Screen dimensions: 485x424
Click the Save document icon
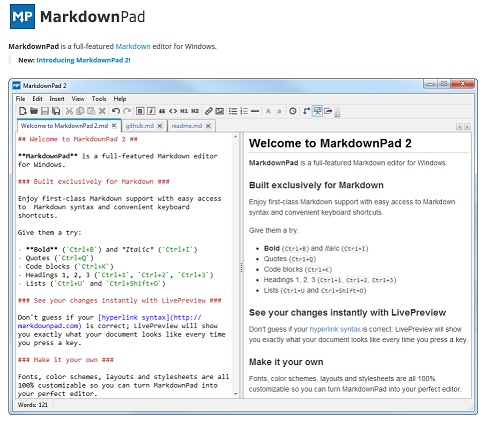tap(45, 111)
